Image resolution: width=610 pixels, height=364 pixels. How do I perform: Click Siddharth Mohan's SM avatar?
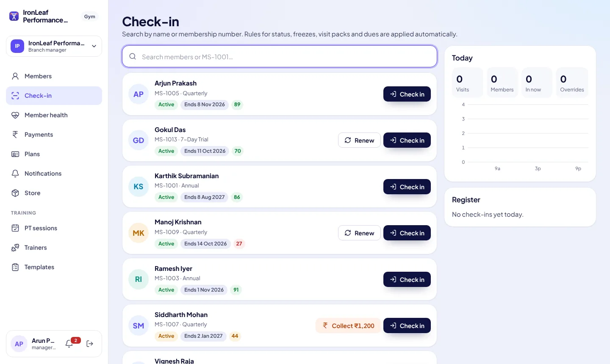click(139, 325)
